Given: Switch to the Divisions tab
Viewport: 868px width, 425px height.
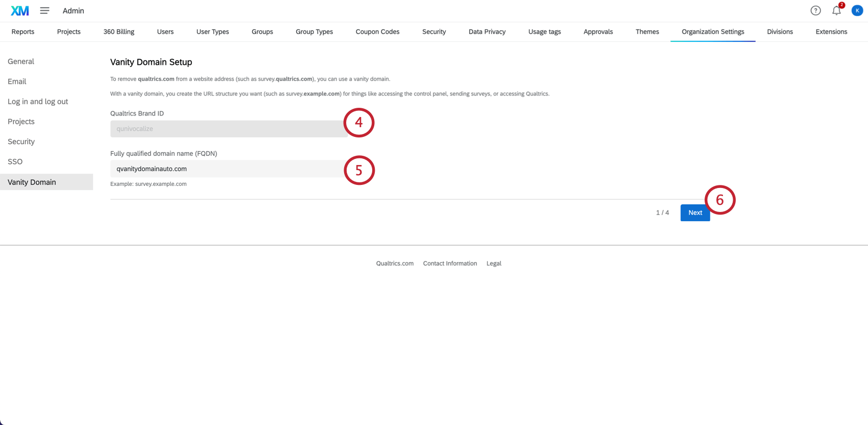Looking at the screenshot, I should pos(780,32).
